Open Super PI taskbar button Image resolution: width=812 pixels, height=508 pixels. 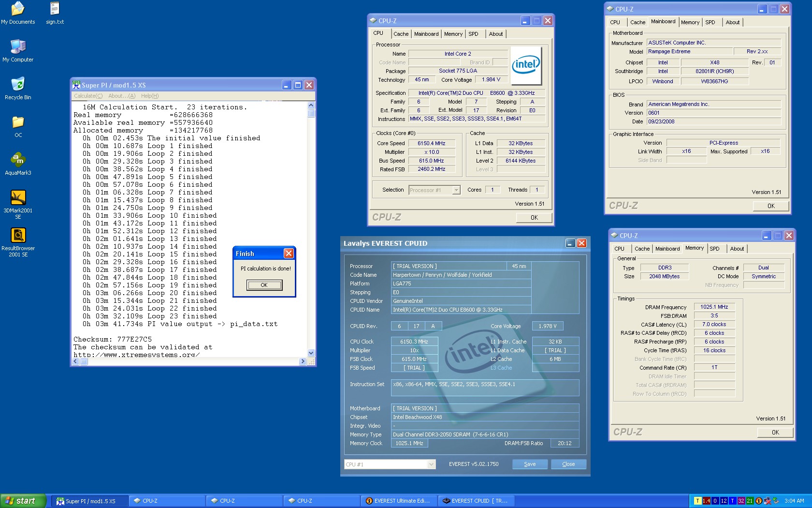[x=90, y=501]
